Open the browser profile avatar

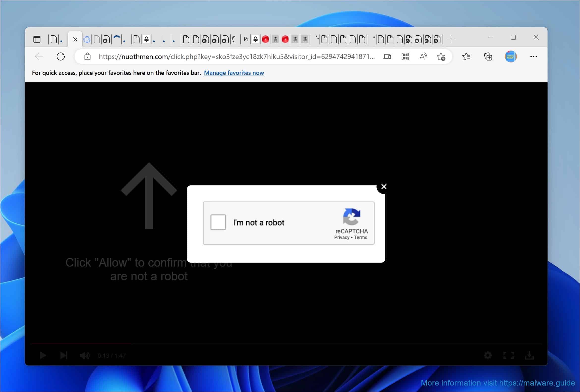(x=510, y=57)
